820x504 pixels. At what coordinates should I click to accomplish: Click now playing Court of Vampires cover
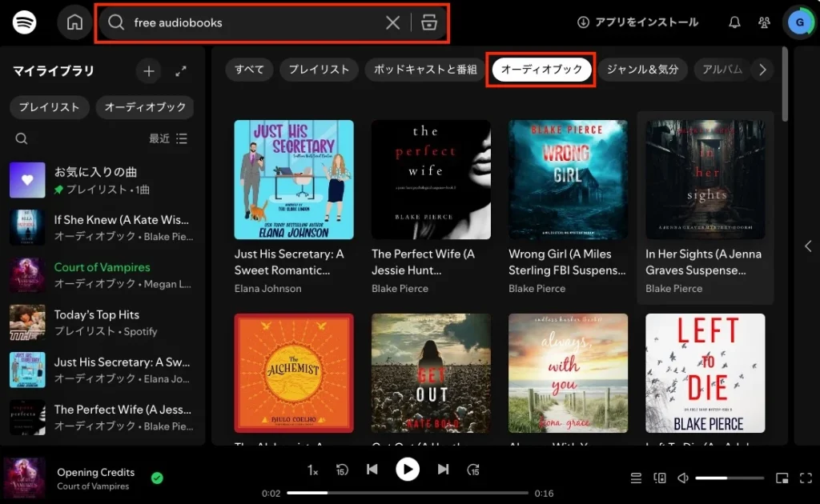pos(24,478)
